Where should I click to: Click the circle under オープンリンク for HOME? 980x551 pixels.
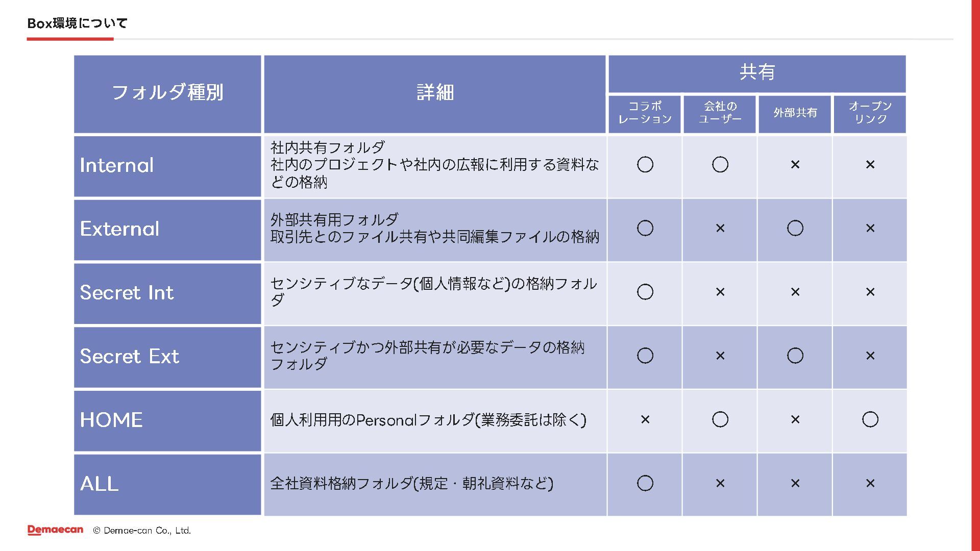[x=870, y=419]
